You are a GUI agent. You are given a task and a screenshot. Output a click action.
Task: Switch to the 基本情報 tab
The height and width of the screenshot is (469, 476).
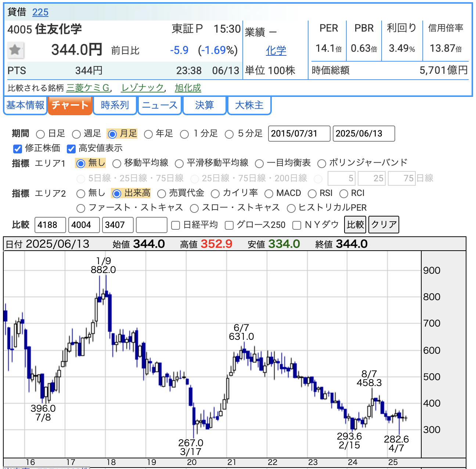pyautogui.click(x=25, y=105)
